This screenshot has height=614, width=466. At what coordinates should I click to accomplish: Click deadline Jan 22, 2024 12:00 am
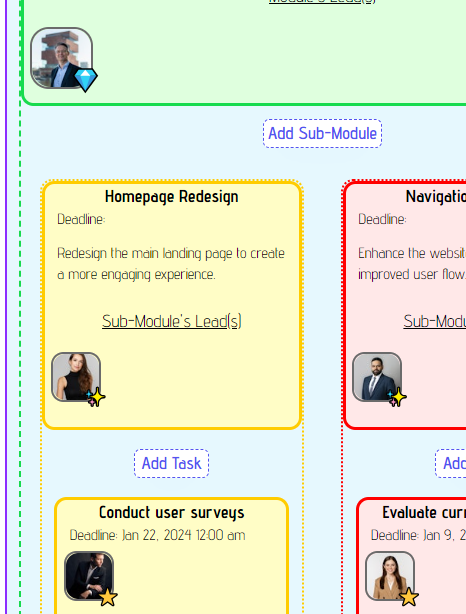[157, 535]
